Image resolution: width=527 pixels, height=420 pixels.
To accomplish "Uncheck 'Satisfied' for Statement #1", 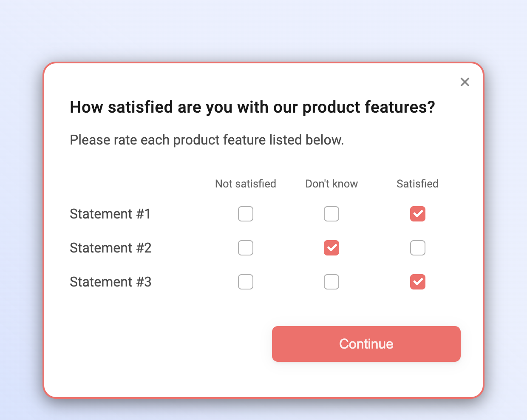I will click(417, 214).
